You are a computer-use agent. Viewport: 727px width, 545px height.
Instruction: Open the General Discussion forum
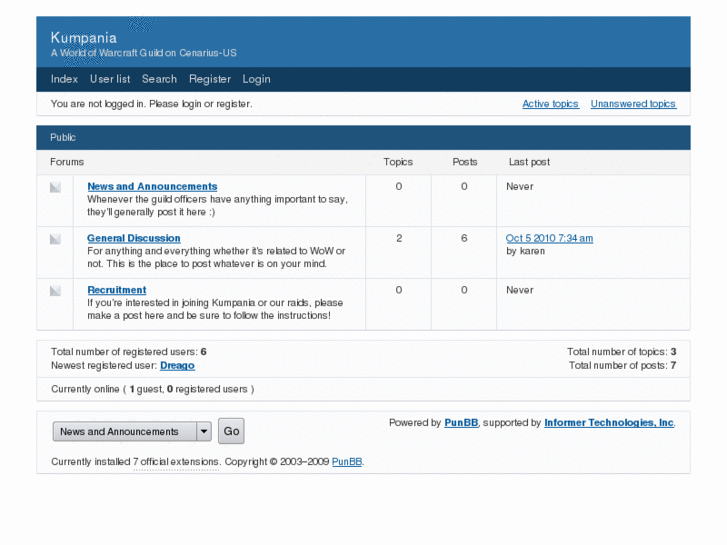(134, 239)
